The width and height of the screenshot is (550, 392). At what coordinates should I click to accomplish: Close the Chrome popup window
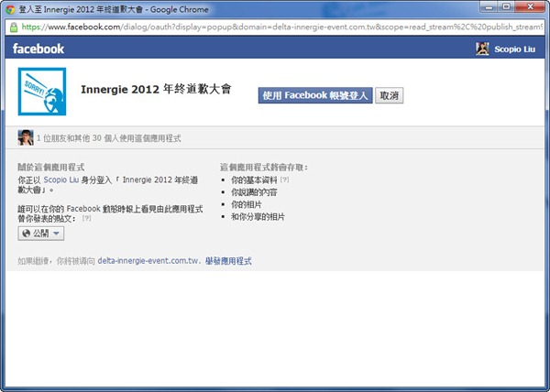point(530,6)
